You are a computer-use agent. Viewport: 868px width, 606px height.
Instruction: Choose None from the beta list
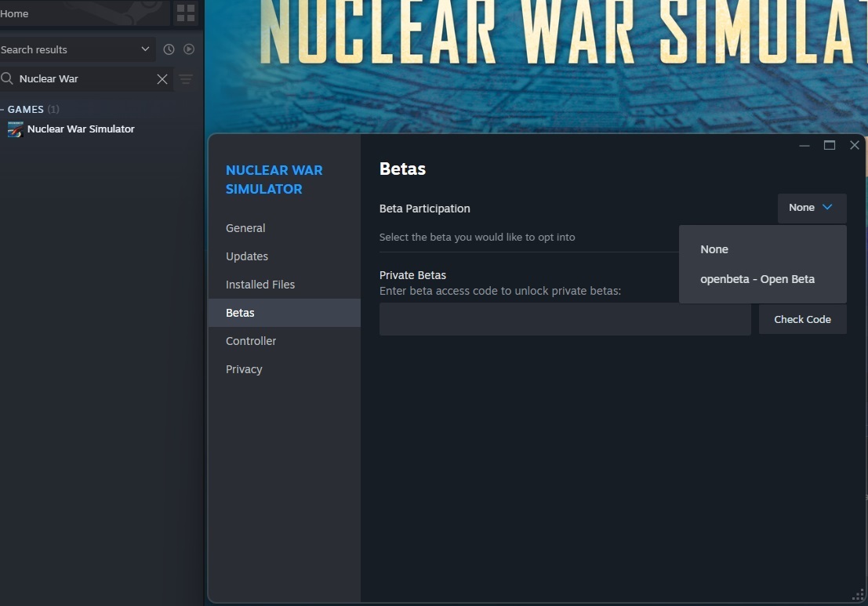coord(714,249)
